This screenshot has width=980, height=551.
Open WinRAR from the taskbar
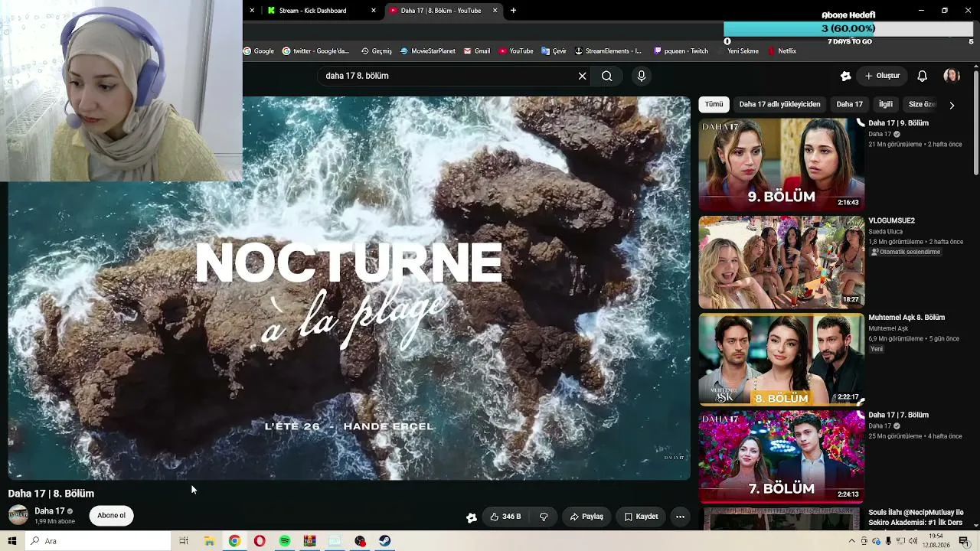(x=309, y=541)
